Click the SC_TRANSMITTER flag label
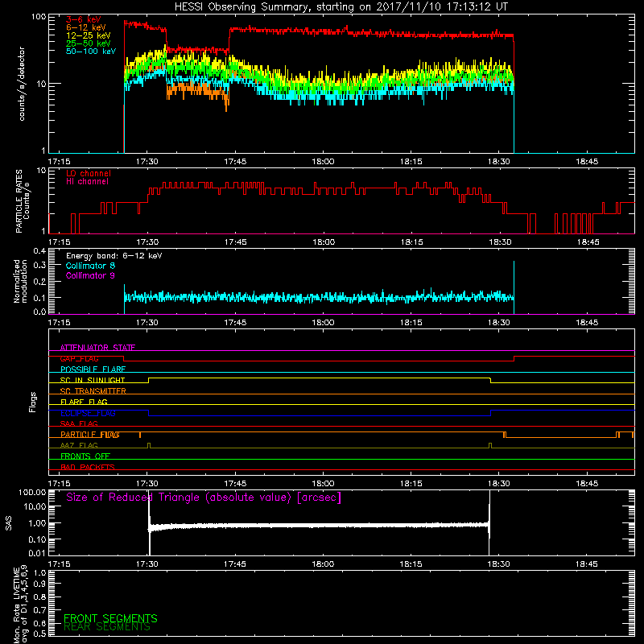The image size is (644, 644). coord(93,391)
